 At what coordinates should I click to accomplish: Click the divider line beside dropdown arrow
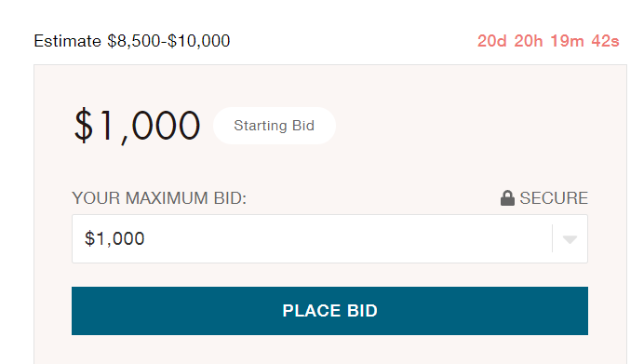tap(553, 238)
